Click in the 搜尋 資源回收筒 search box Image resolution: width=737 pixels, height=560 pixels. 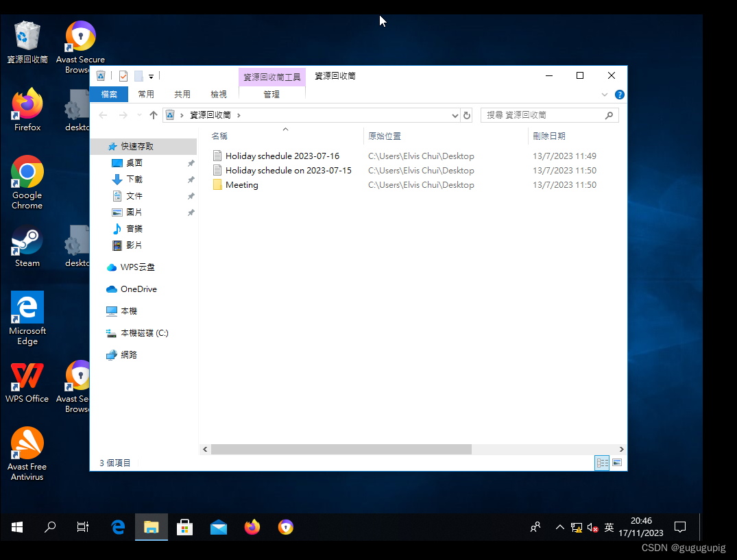point(549,115)
